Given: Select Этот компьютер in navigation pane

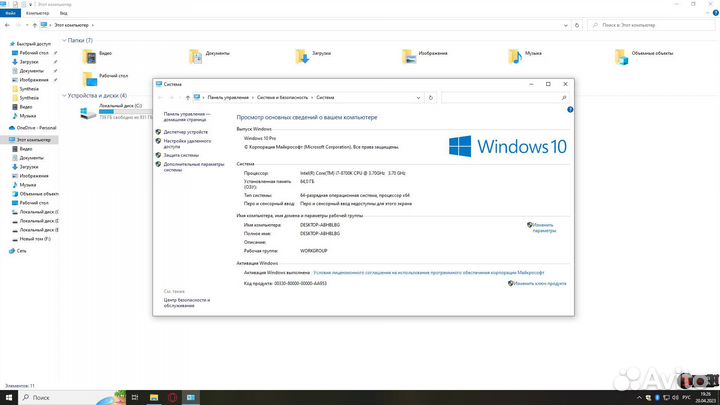Looking at the screenshot, I should [x=34, y=140].
